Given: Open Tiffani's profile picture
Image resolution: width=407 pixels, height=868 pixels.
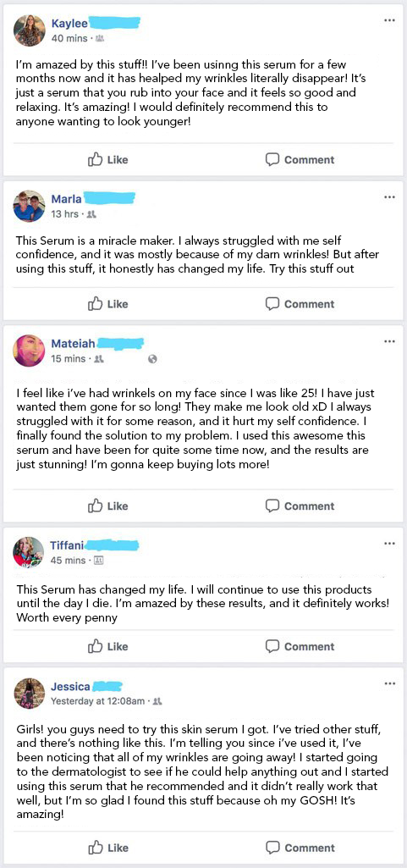Looking at the screenshot, I should [29, 552].
